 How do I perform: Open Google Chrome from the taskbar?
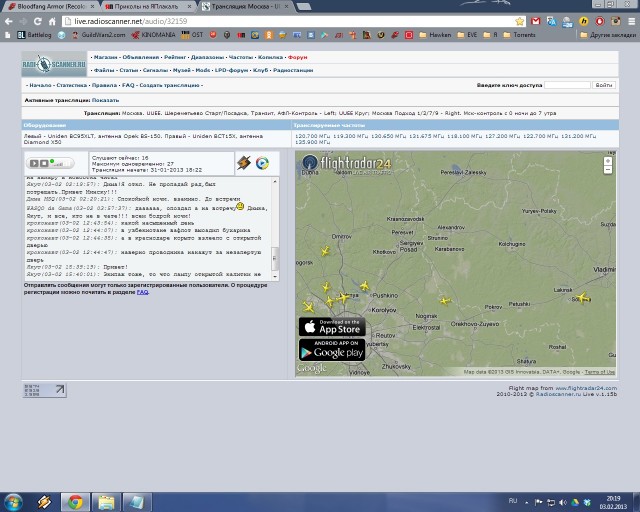click(x=74, y=501)
